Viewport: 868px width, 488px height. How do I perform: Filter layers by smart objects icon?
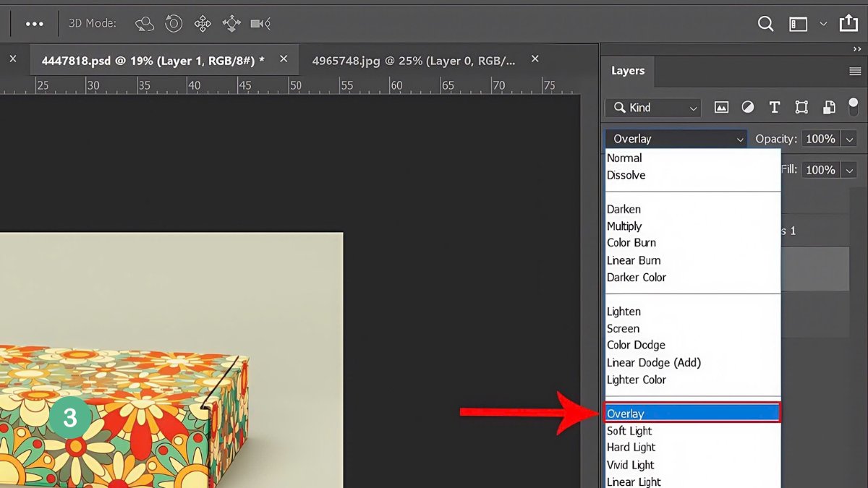click(x=828, y=107)
